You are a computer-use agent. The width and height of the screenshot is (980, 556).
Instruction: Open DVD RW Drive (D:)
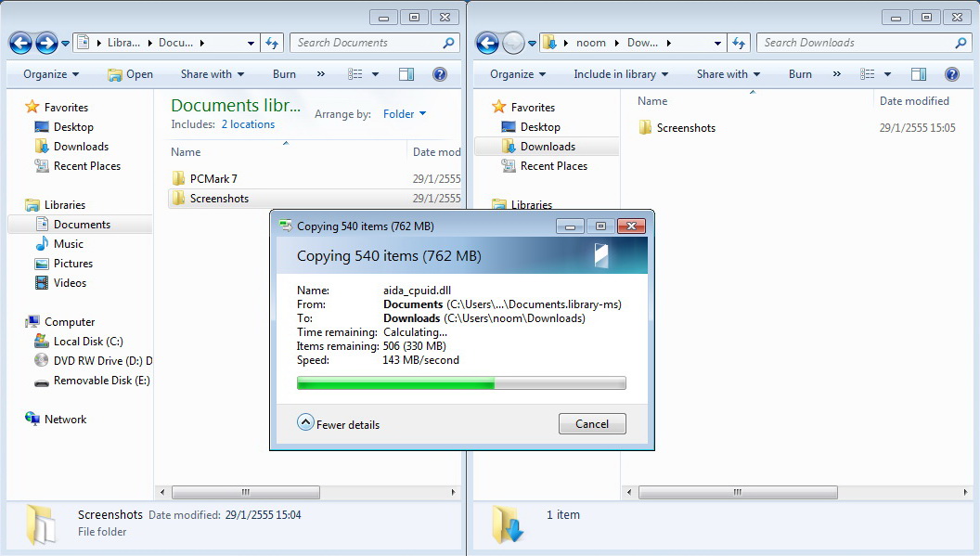(x=94, y=361)
